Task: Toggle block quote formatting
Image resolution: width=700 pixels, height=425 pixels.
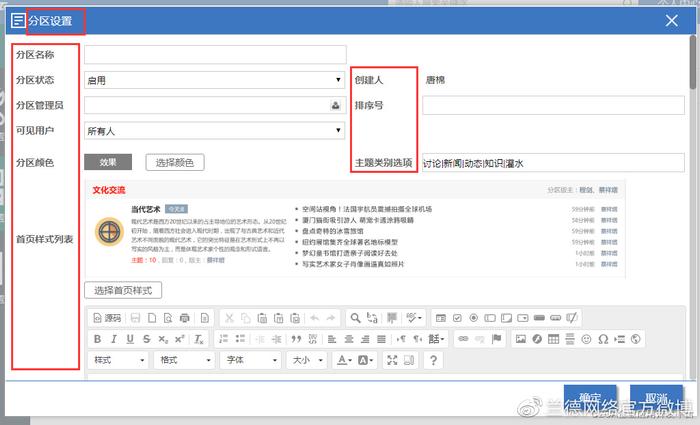Action: coord(296,339)
